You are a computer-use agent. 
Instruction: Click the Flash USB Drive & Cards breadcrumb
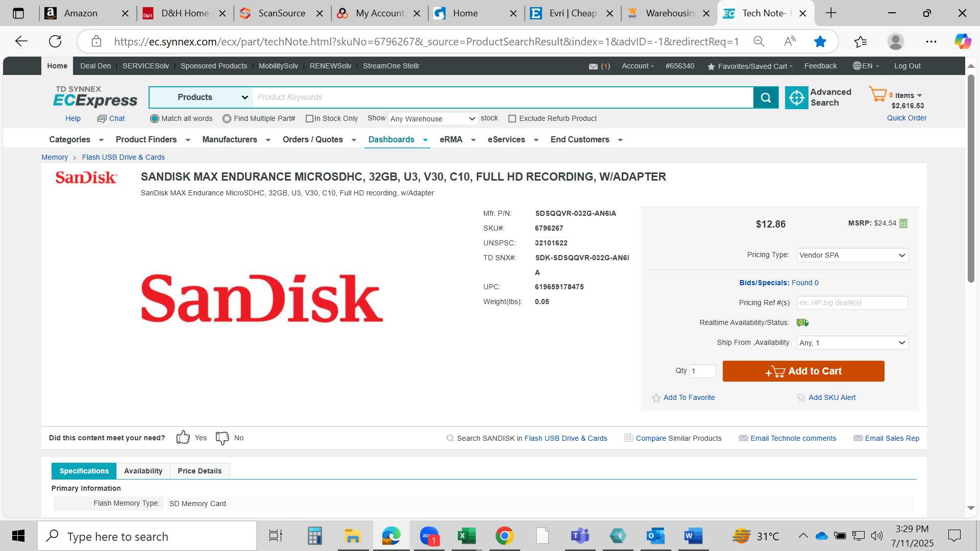click(123, 157)
